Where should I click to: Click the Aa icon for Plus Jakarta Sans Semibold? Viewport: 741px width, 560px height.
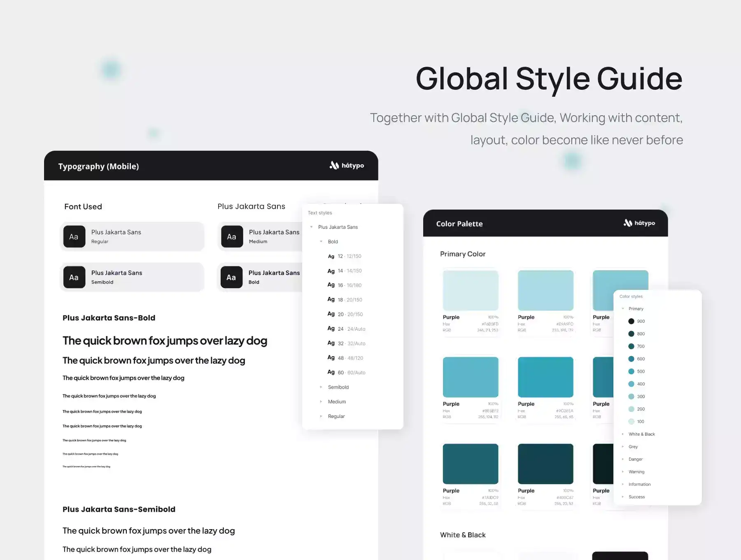pyautogui.click(x=74, y=278)
